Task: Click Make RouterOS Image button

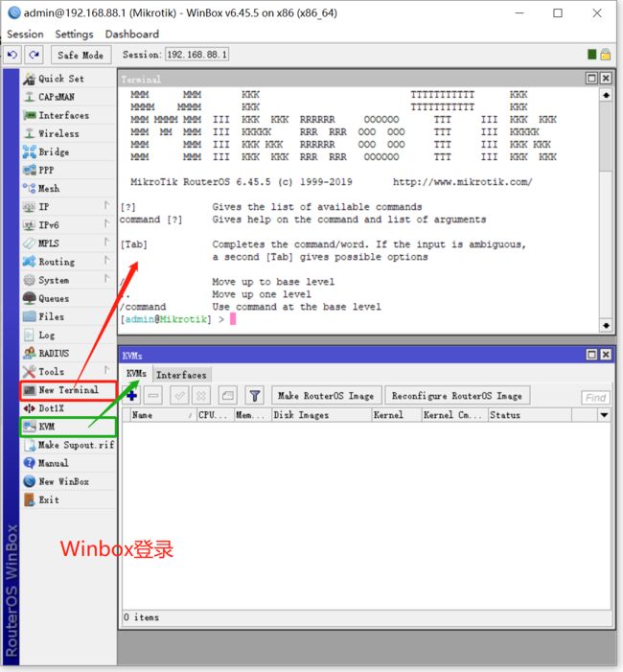Action: click(x=326, y=396)
